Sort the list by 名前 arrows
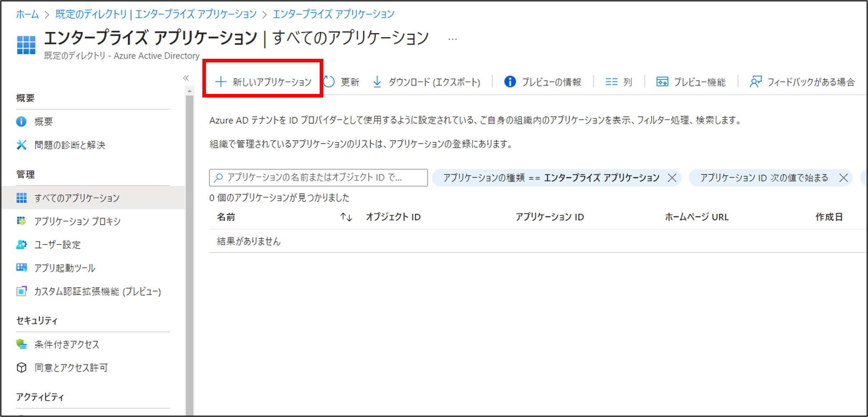Screen dimensions: 868x417 (x=346, y=217)
